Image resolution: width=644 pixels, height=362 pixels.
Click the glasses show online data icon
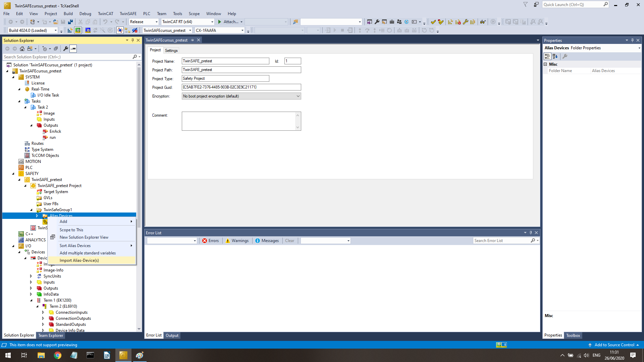(483, 22)
